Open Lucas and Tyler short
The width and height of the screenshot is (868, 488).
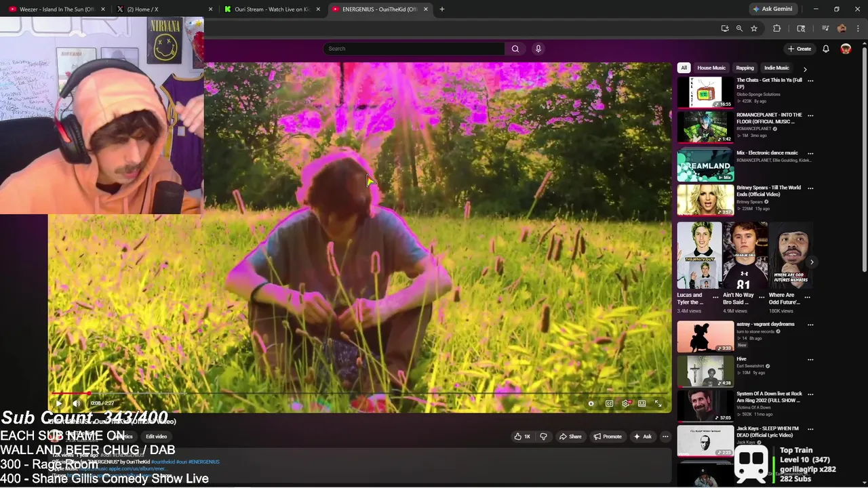click(x=699, y=256)
